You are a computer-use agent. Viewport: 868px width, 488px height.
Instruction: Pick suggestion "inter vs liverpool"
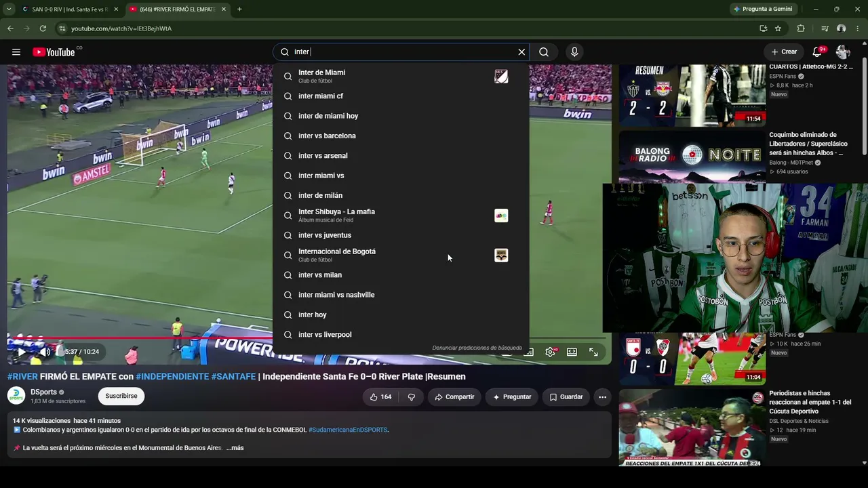401,335
